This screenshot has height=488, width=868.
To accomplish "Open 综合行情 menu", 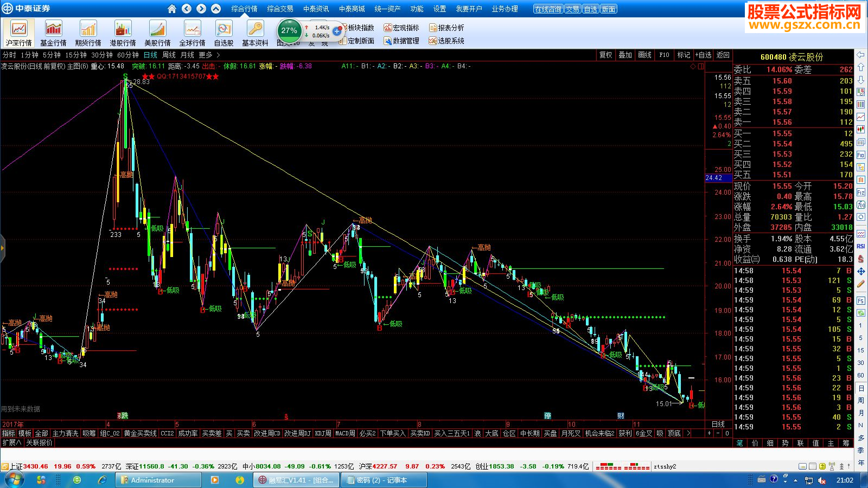I will (244, 9).
